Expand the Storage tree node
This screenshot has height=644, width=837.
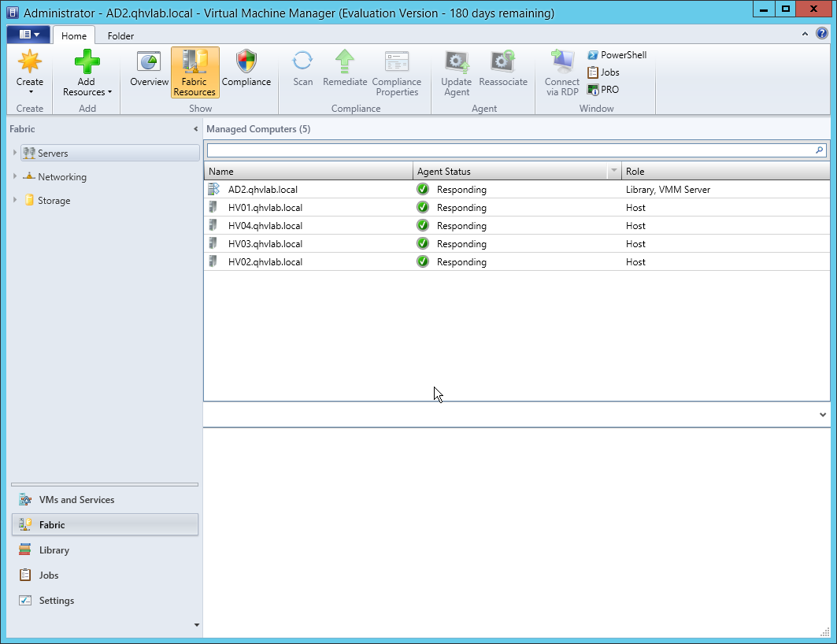pyautogui.click(x=15, y=200)
